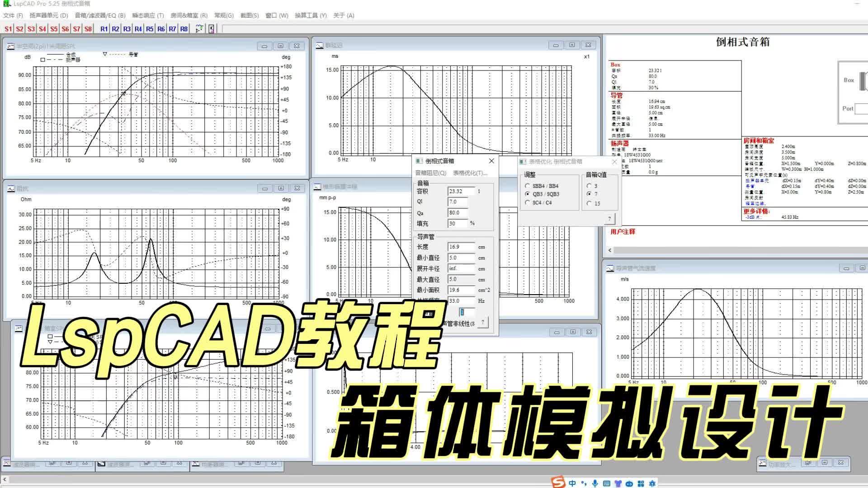Close the 倒相式音箱 parameter dialog
Image resolution: width=868 pixels, height=488 pixels.
pos(491,161)
